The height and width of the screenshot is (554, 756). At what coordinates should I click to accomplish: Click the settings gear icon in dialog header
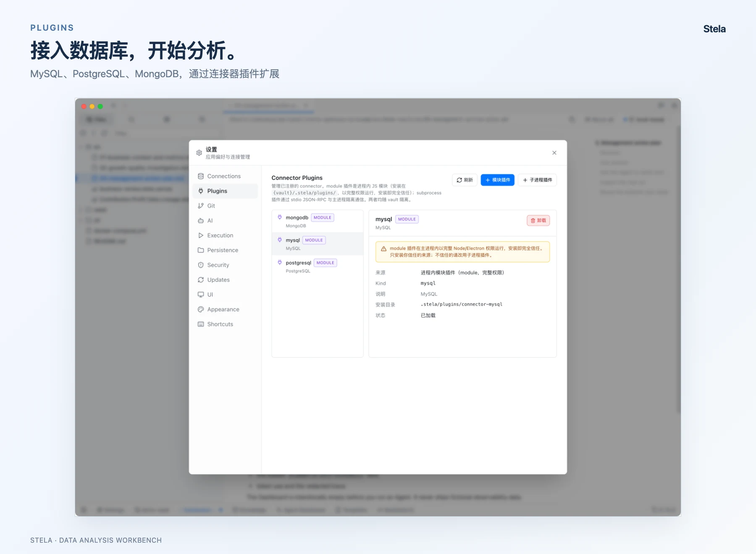199,153
